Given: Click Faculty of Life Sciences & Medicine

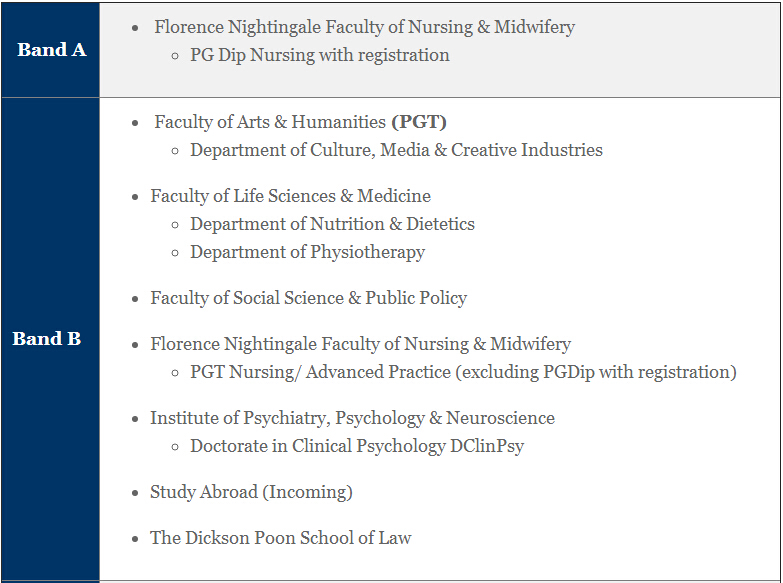Looking at the screenshot, I should click(290, 196).
